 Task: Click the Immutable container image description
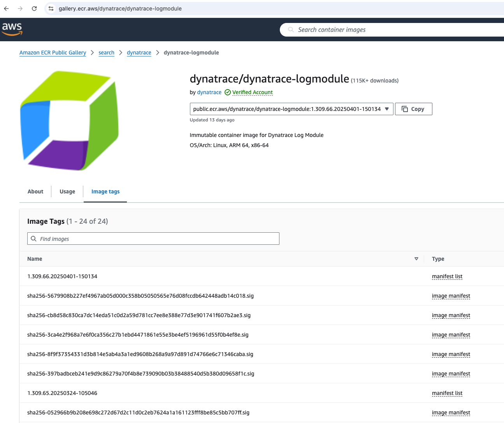point(257,135)
